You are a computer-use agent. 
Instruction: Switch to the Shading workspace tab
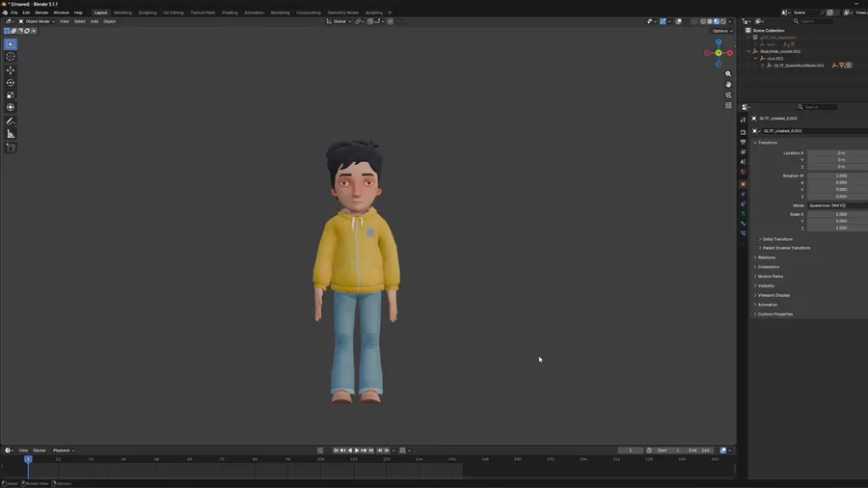[230, 13]
